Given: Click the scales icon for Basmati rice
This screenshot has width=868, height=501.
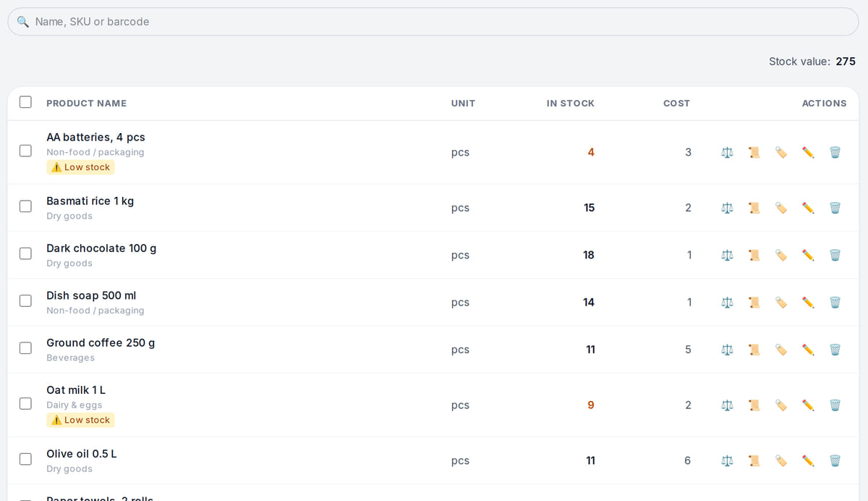Looking at the screenshot, I should pos(727,208).
